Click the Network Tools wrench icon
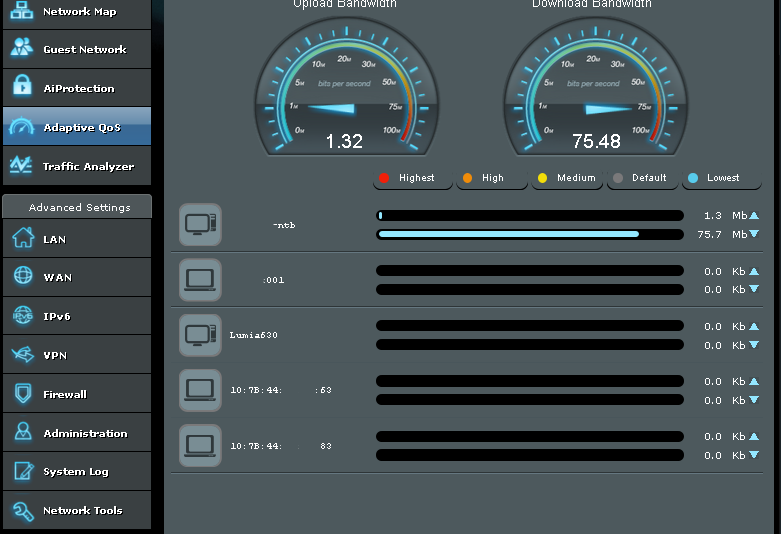Viewport: 781px width, 534px height. point(22,510)
